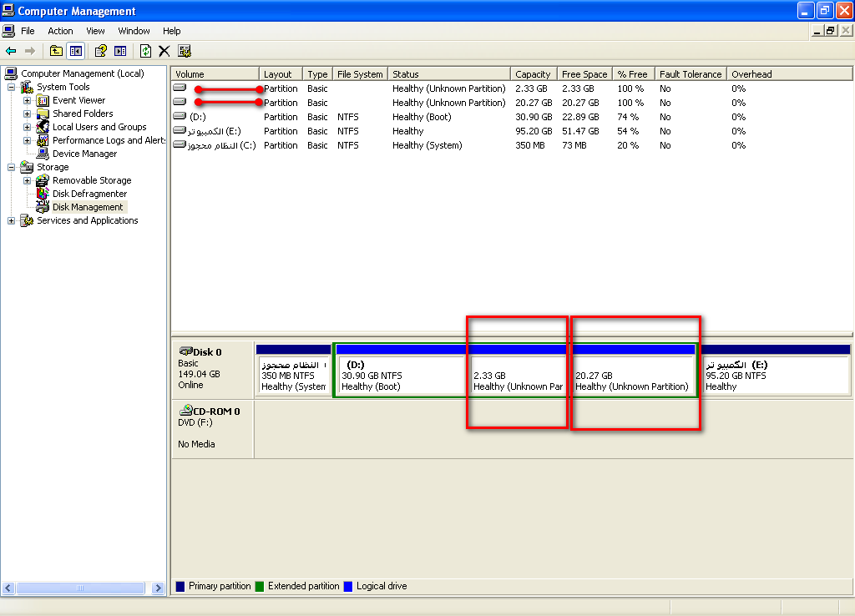Viewport: 855px width, 616px height.
Task: Open the View menu
Action: click(95, 31)
